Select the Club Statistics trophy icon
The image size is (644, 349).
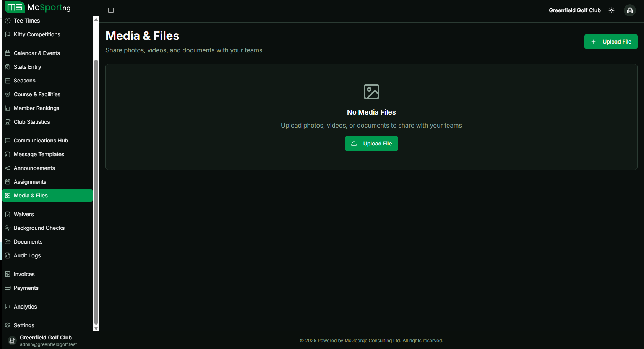[x=8, y=122]
